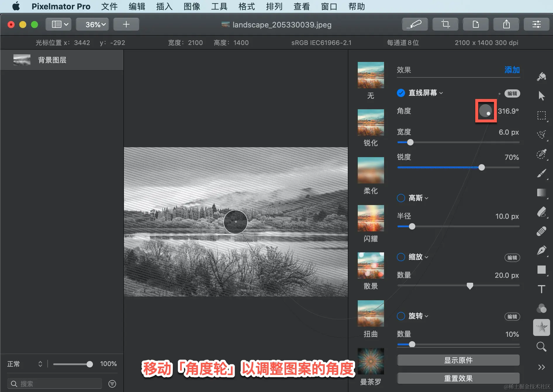
Task: Select the Pen tool
Action: click(x=541, y=250)
